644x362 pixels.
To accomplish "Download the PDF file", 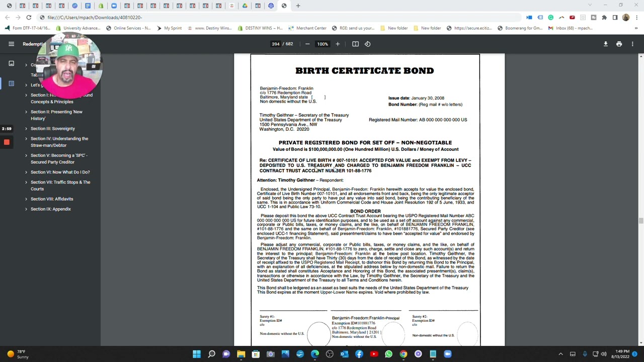I will (606, 44).
